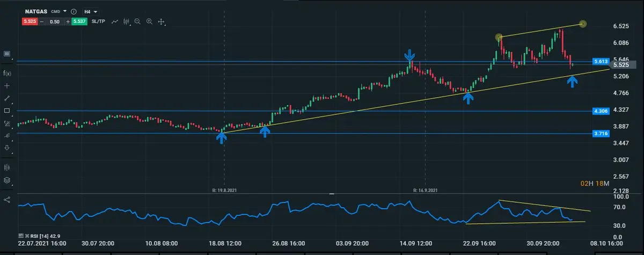Image resolution: width=644 pixels, height=255 pixels.
Task: Click the red 5.525 sell price button
Action: pyautogui.click(x=29, y=21)
